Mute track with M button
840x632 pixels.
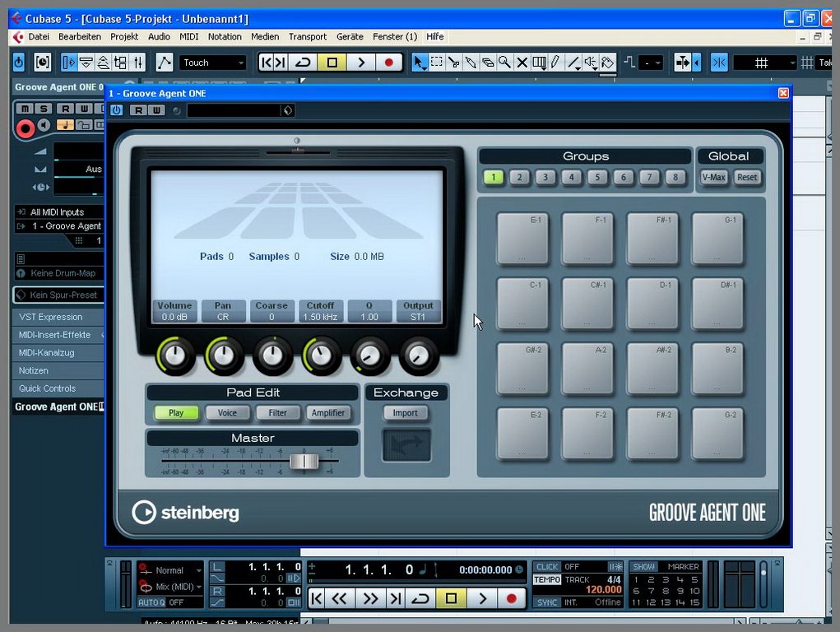[25, 109]
